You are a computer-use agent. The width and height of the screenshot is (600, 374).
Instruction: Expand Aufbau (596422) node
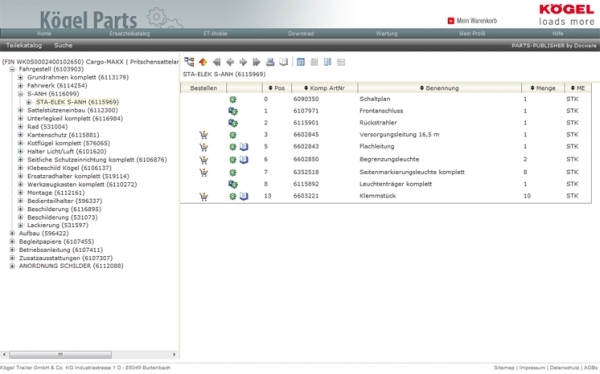click(12, 233)
